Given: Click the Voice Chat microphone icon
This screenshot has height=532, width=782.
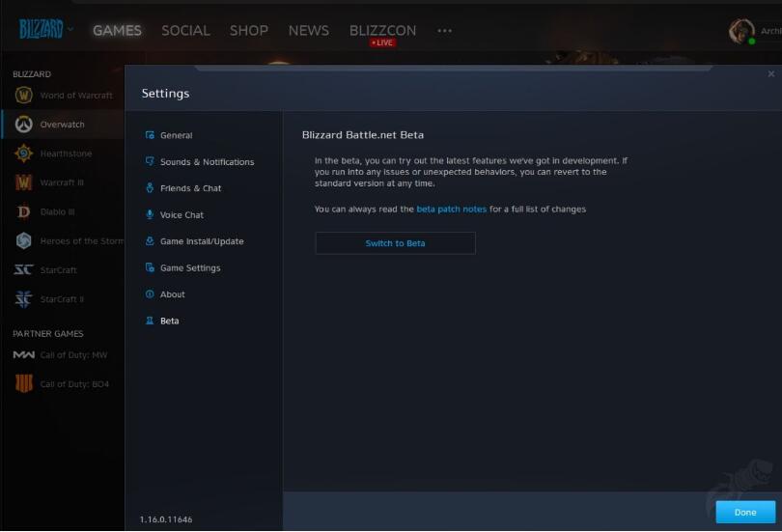Looking at the screenshot, I should point(150,214).
